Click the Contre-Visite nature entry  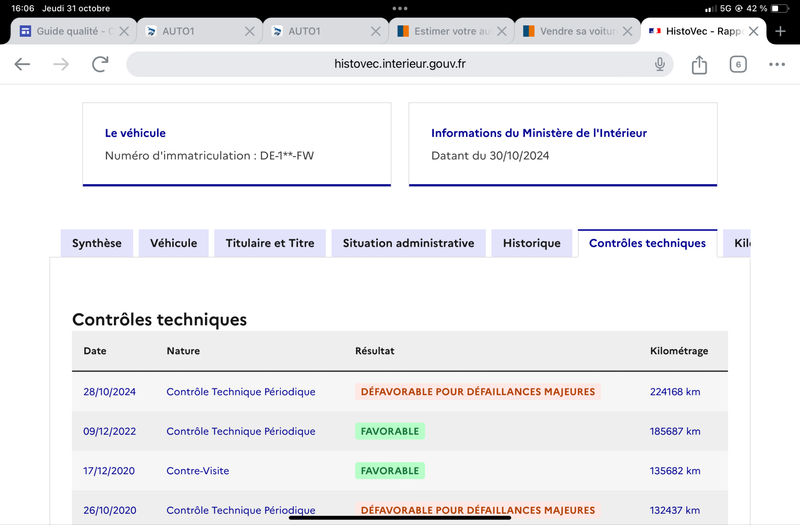197,471
